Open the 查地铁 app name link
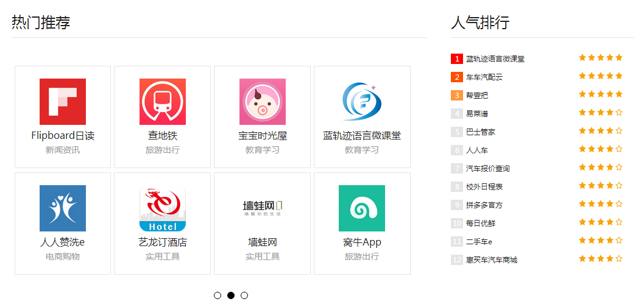Screen dimensions: 644x307 tap(163, 135)
